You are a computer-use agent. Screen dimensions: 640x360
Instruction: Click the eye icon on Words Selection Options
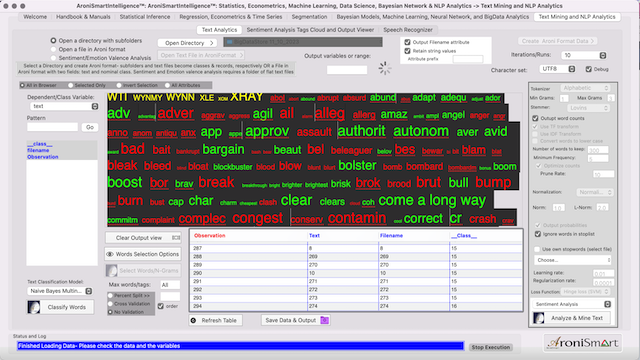click(110, 254)
